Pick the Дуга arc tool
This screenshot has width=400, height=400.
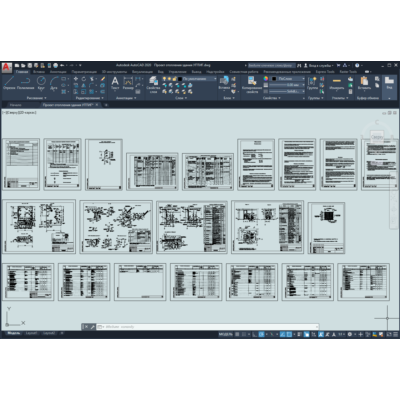tap(54, 83)
